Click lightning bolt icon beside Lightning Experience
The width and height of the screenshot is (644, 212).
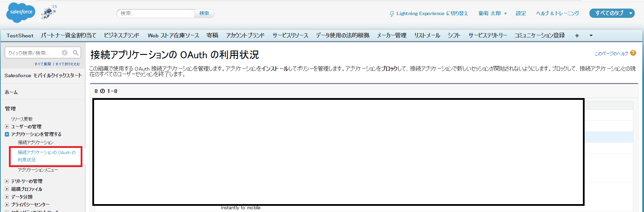(x=392, y=14)
